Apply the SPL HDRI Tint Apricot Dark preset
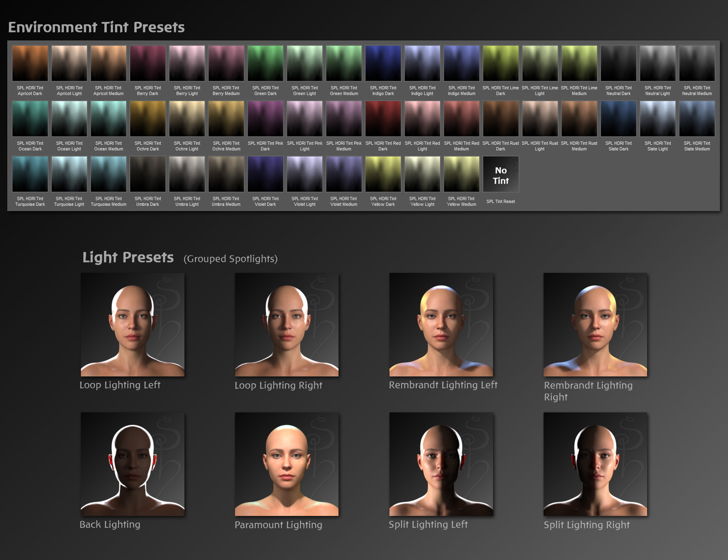This screenshot has height=560, width=728. coord(30,63)
